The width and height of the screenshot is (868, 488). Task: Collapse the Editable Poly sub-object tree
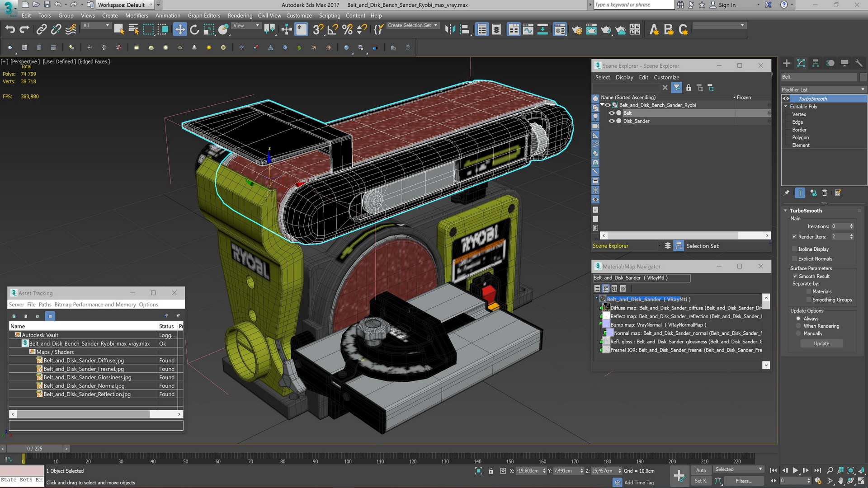click(x=786, y=107)
